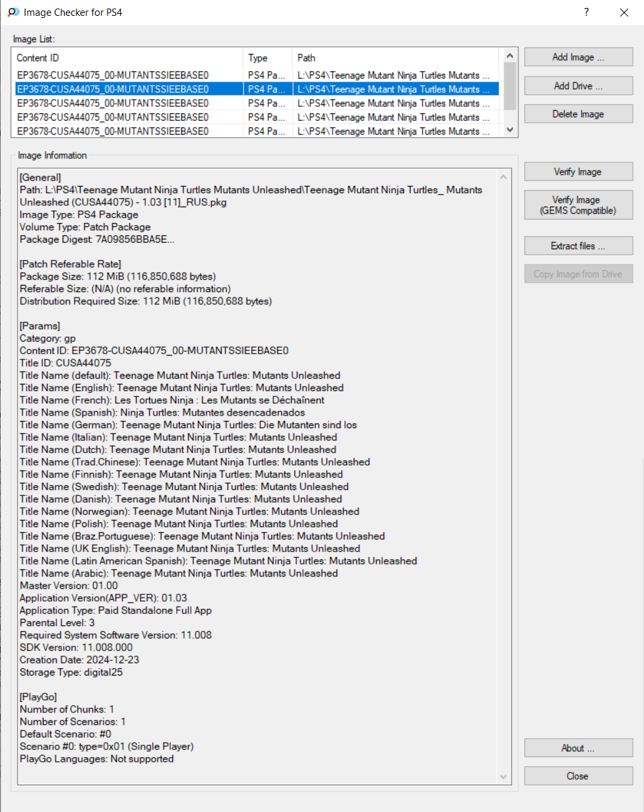The image size is (644, 812).
Task: Click the 'Application Type: Paid Standalone Full App' line
Action: tap(115, 610)
